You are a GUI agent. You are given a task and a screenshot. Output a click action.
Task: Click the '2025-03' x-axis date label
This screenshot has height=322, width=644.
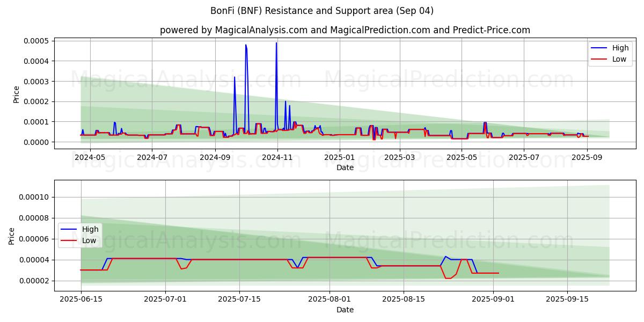tap(399, 157)
